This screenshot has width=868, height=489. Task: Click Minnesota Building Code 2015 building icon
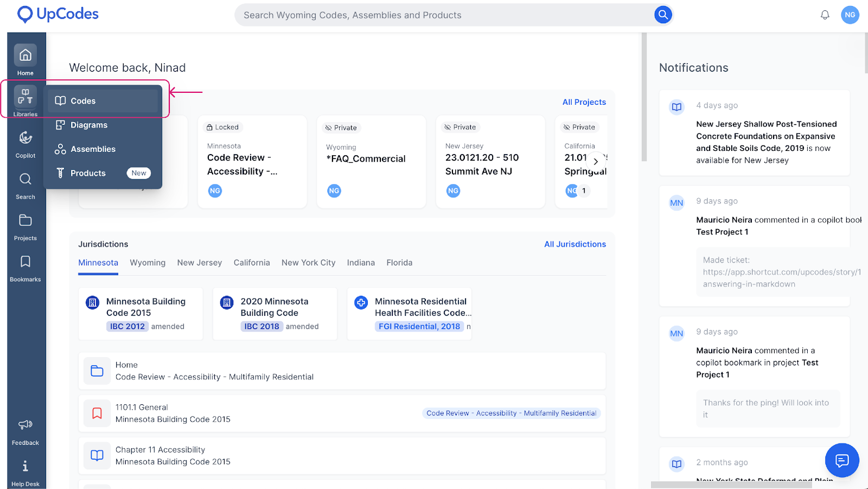coord(93,302)
